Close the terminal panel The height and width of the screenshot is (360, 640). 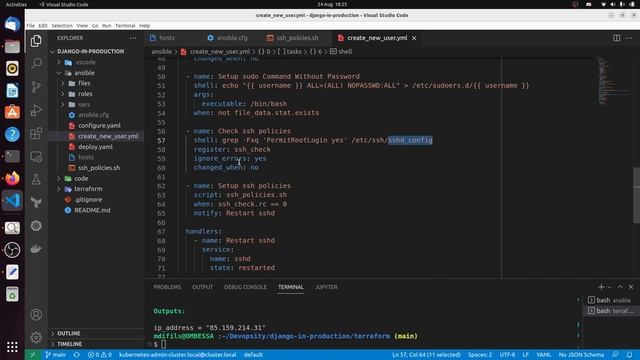(631, 287)
